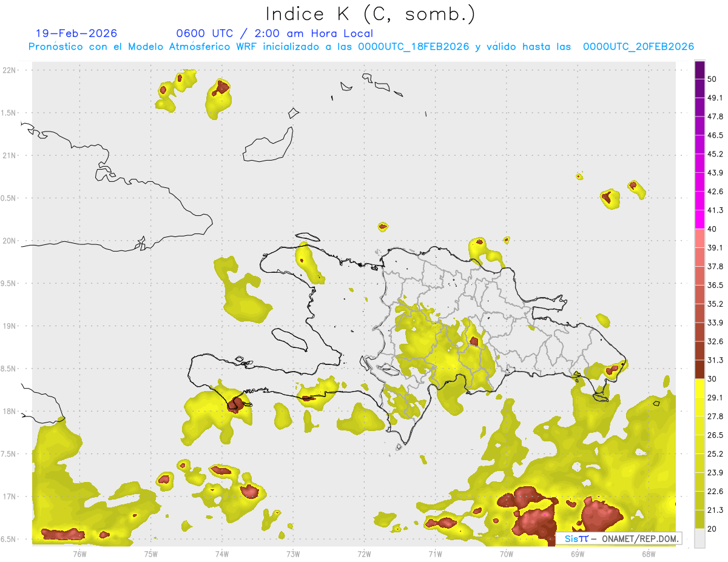The image size is (728, 562).
Task: Click the colorbar value '40'
Action: (x=712, y=229)
